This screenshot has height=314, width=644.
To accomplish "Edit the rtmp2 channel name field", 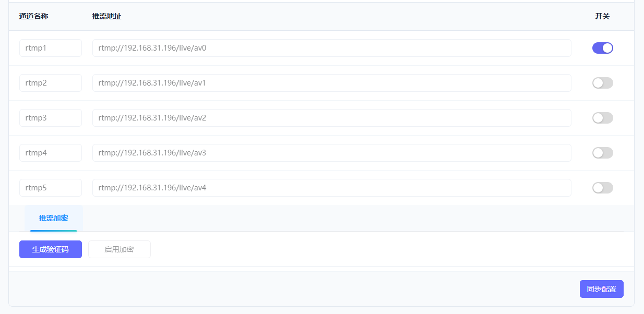I will point(51,83).
